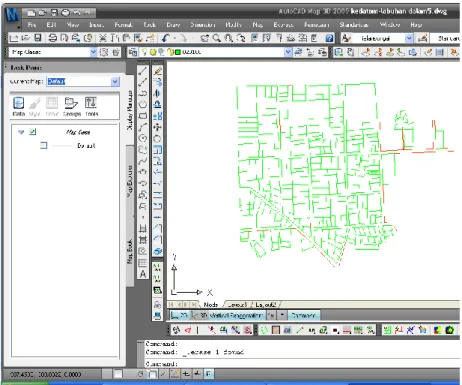Click the Groups icon in Task Pane

coord(72,106)
